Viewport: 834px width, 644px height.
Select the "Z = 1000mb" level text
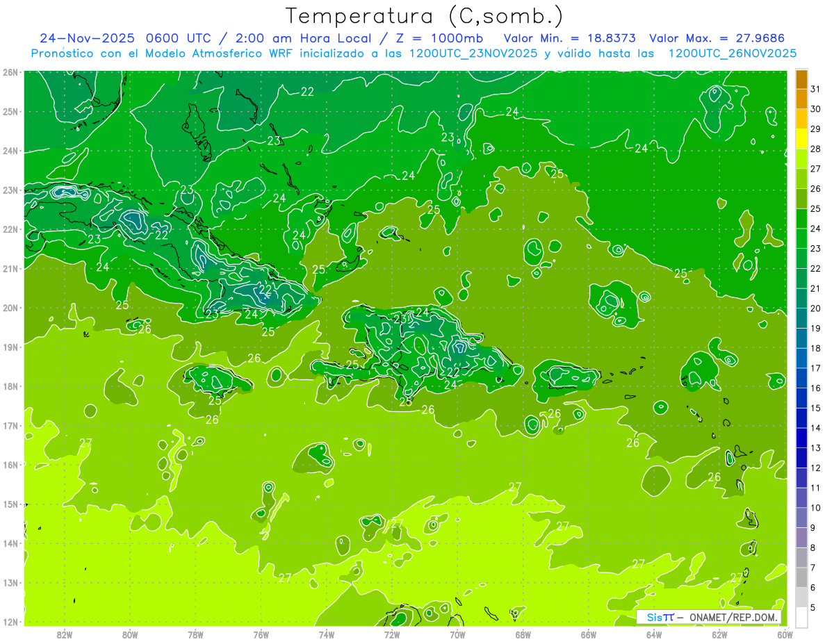click(x=439, y=38)
